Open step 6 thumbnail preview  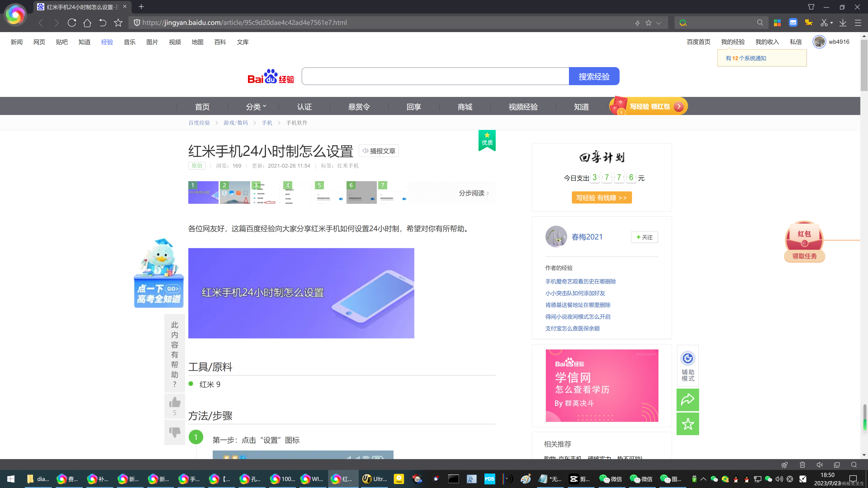coord(361,192)
